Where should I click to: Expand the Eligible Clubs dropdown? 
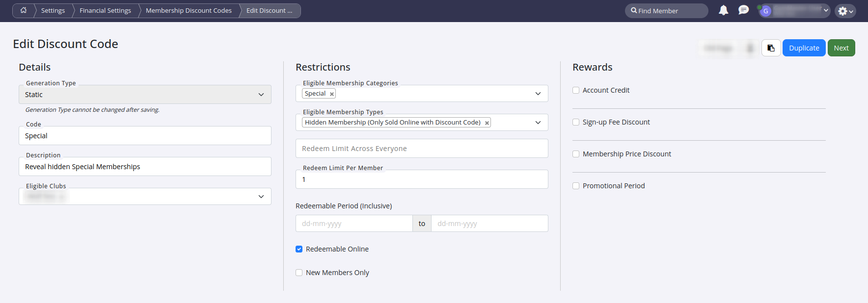tap(261, 197)
